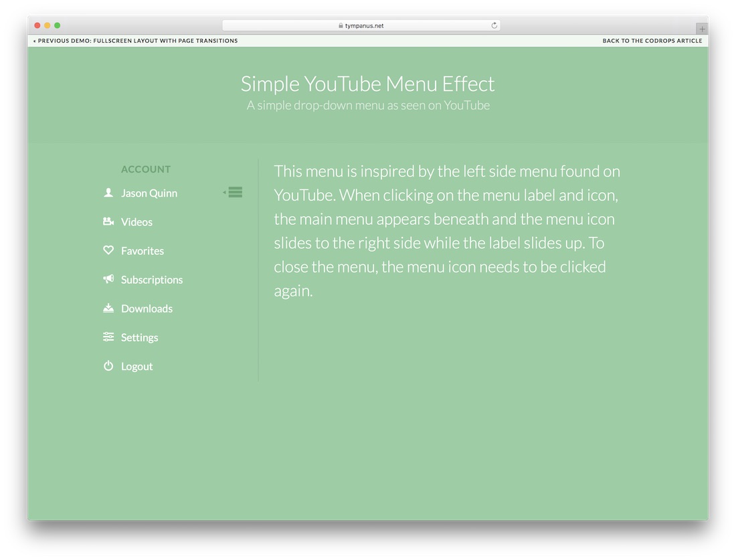The height and width of the screenshot is (560, 736).
Task: Reload the page using the address bar refresh icon
Action: coord(494,25)
